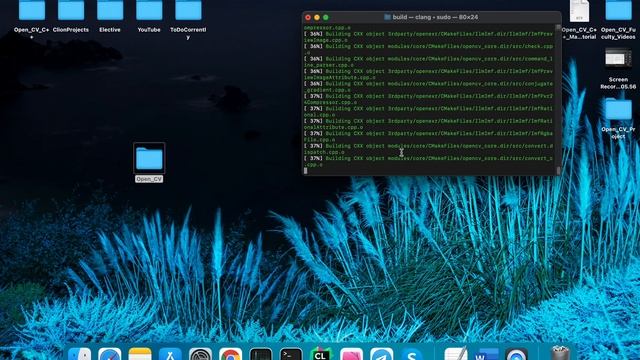Launch Microsoft Word from the dock
Viewport: 640px width, 360px height.
pos(486,353)
